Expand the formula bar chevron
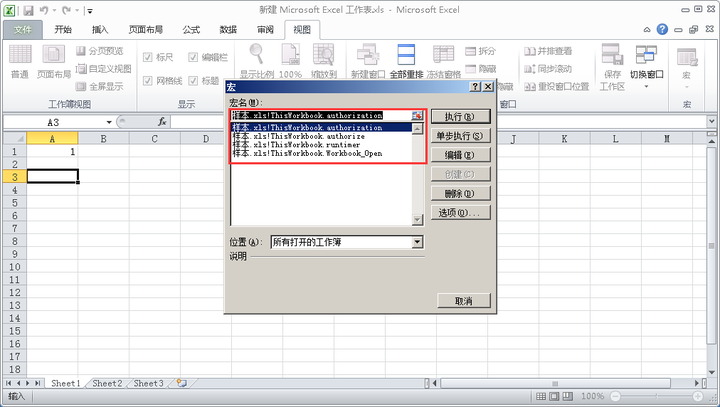Screen dimensions: 720x407 tap(711, 122)
